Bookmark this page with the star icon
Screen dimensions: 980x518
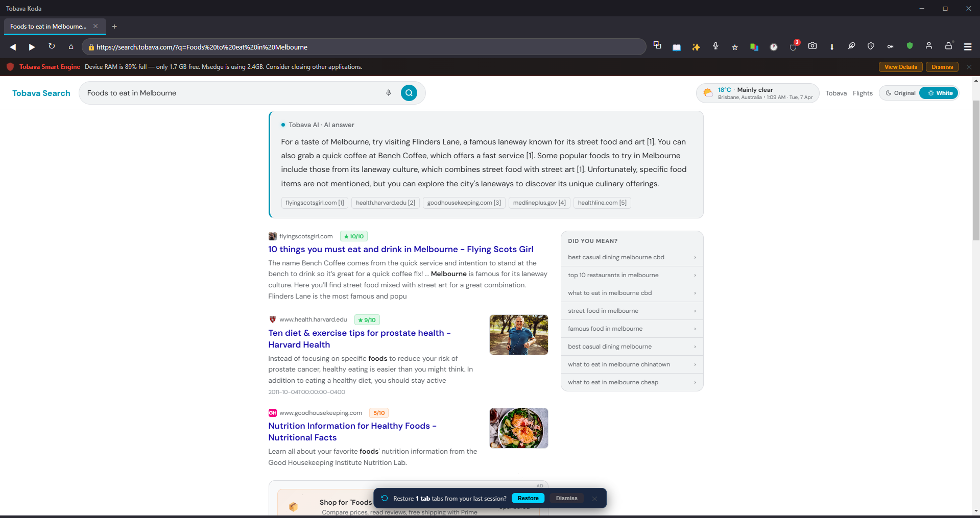[x=735, y=47]
